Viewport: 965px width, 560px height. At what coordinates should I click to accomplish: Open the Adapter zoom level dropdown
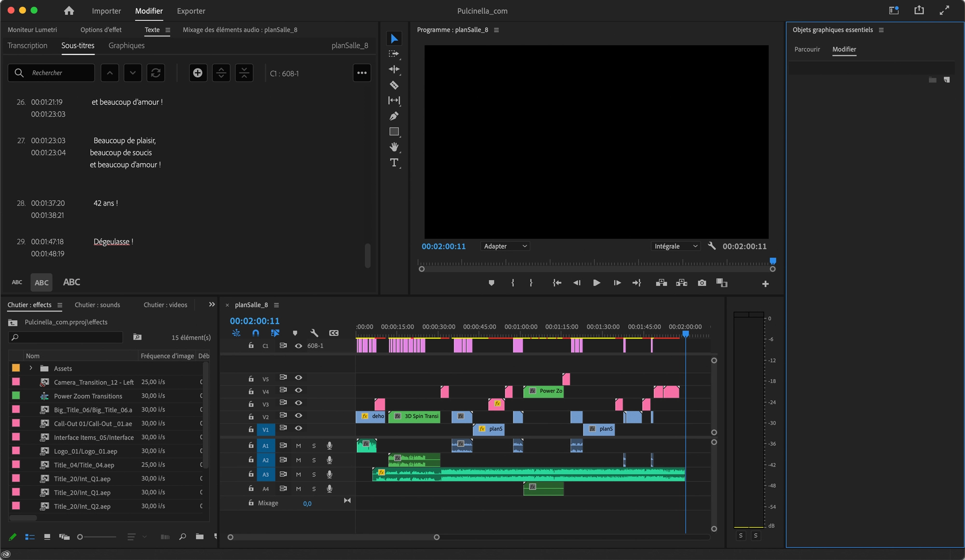[505, 246]
